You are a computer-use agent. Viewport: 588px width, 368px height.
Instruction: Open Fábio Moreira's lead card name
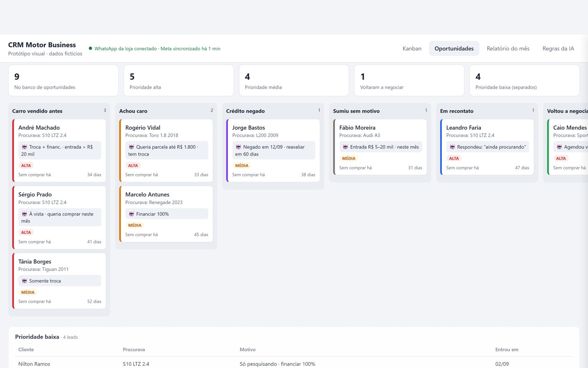[x=357, y=127]
